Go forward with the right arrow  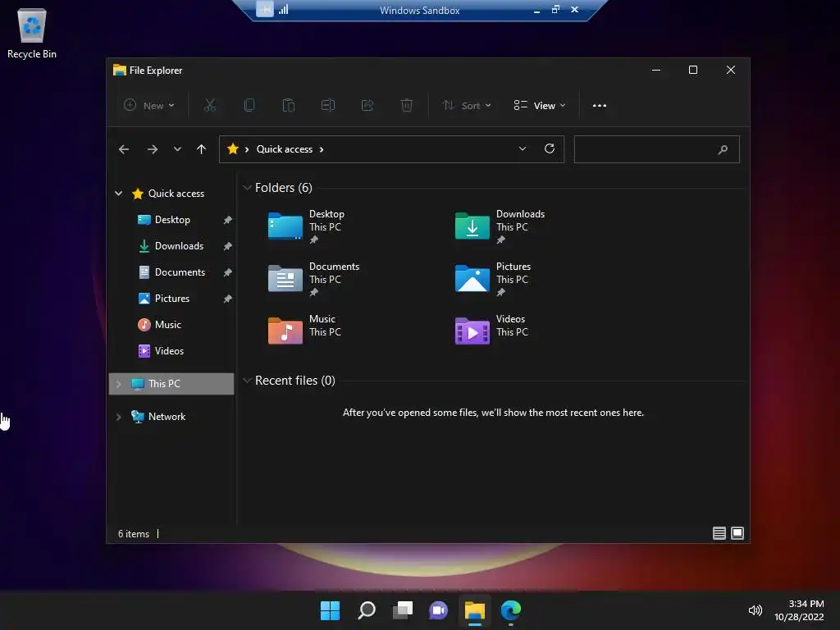[152, 149]
